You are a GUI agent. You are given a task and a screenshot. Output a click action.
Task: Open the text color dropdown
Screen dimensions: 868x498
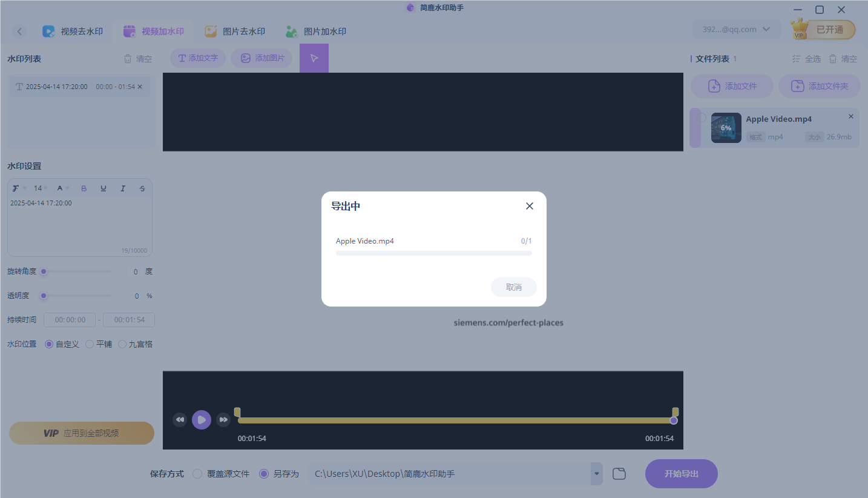[x=62, y=188]
